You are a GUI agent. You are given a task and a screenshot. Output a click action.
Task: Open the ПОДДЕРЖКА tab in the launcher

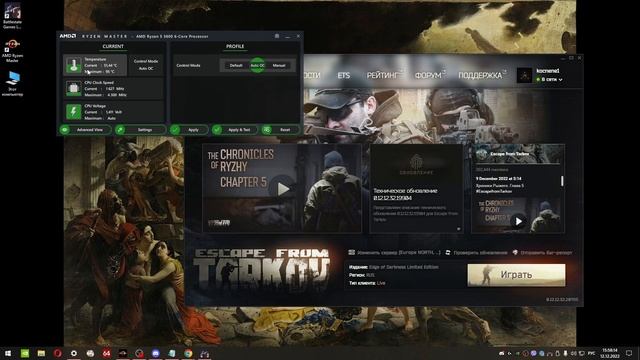coord(480,76)
